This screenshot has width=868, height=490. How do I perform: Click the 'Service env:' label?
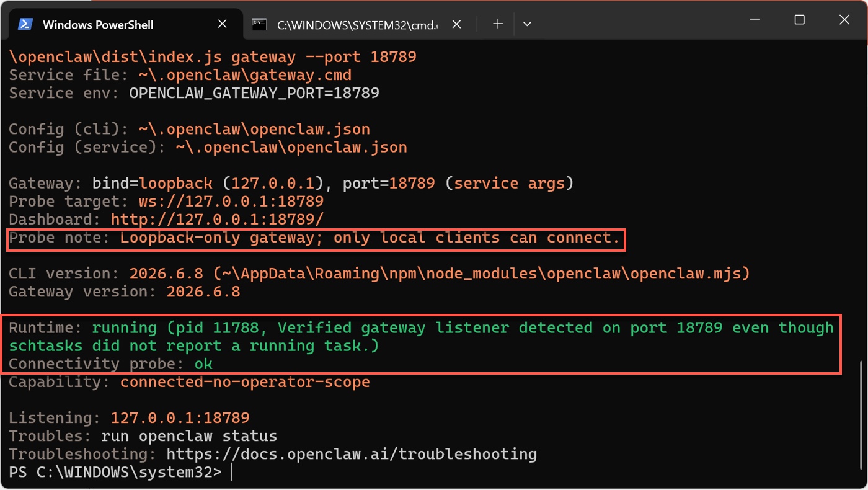[64, 93]
